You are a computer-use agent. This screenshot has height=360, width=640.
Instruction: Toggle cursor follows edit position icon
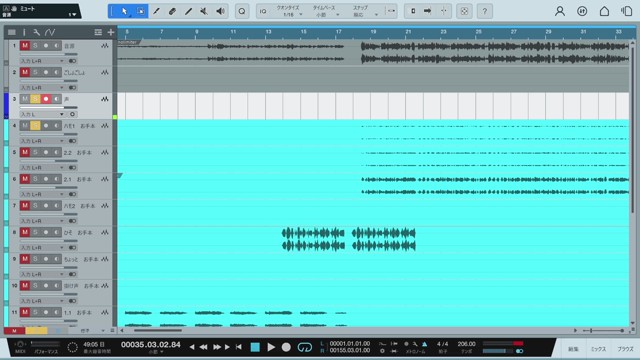(x=444, y=11)
